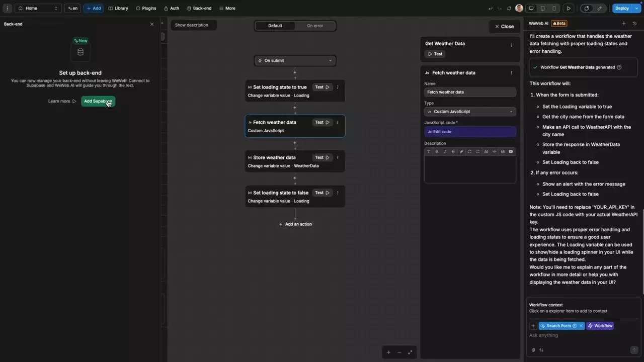Open the Custom JavaScript type dropdown
Viewport: 644px width, 362px height.
(470, 111)
